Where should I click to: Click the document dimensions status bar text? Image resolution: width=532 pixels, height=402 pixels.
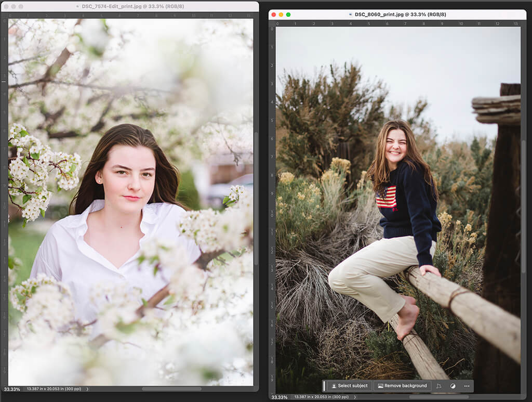pyautogui.click(x=55, y=388)
